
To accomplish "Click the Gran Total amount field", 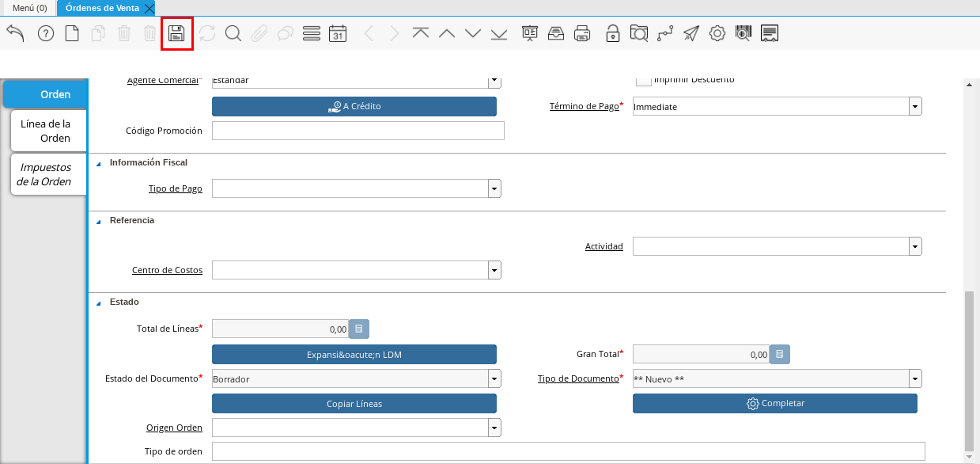I will [x=702, y=354].
